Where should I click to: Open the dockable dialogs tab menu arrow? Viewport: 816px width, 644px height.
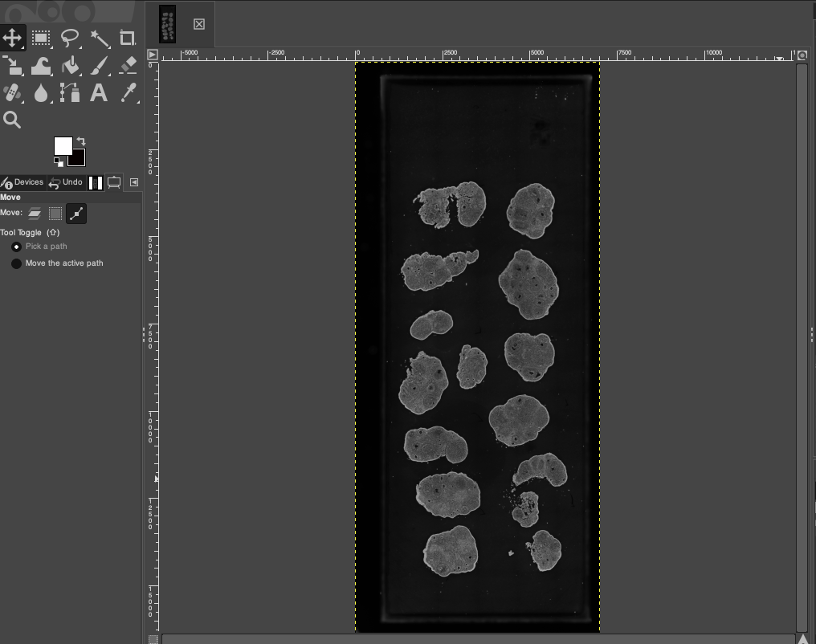pos(133,182)
